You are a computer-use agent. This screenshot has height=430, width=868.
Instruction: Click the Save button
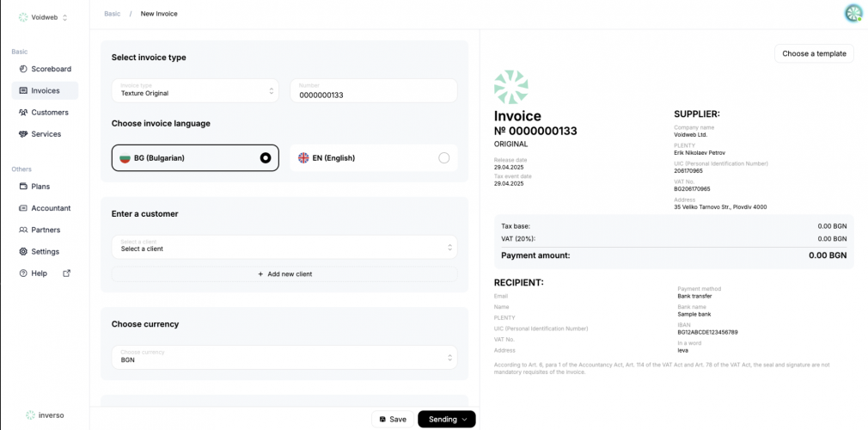(393, 420)
